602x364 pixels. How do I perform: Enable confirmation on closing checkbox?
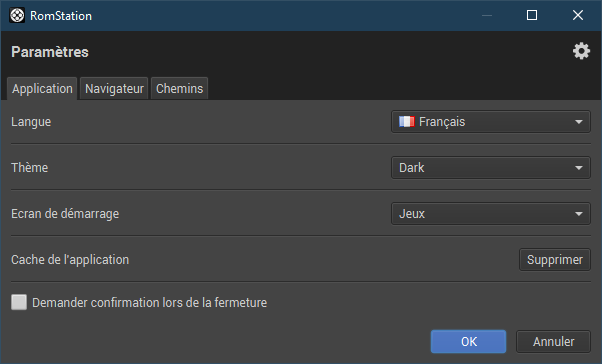(x=19, y=302)
